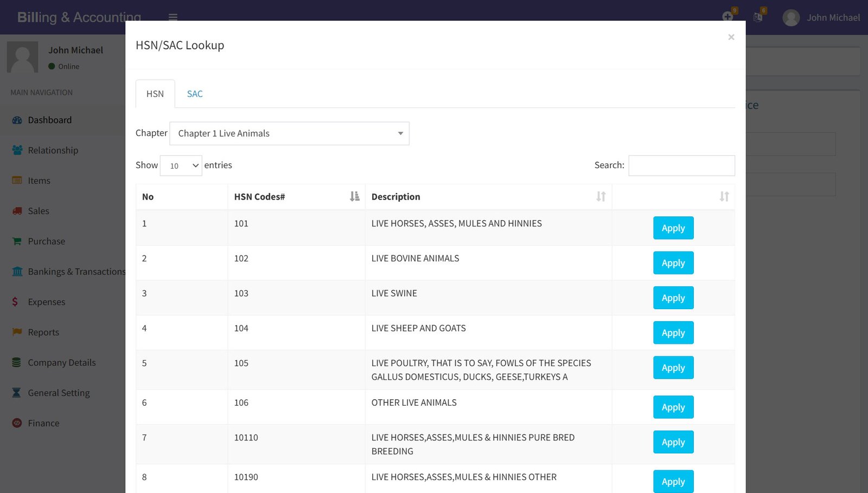Open the notifications icon with badge 6

(758, 17)
